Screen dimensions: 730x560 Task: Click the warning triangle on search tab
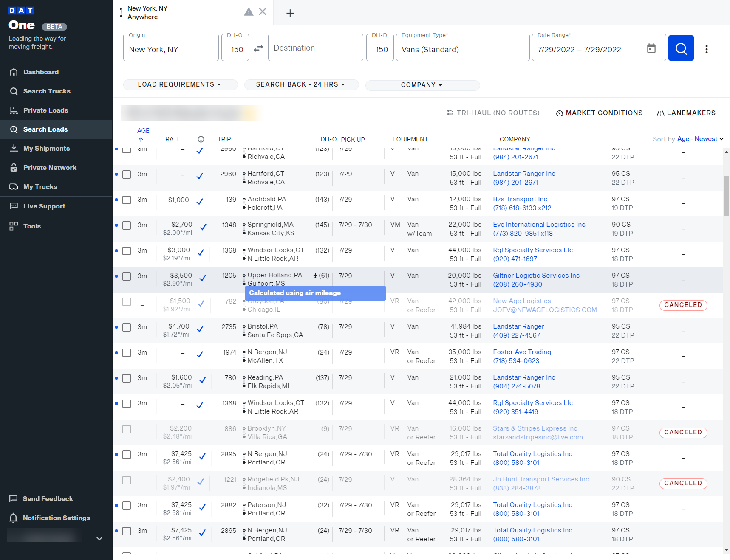point(249,12)
